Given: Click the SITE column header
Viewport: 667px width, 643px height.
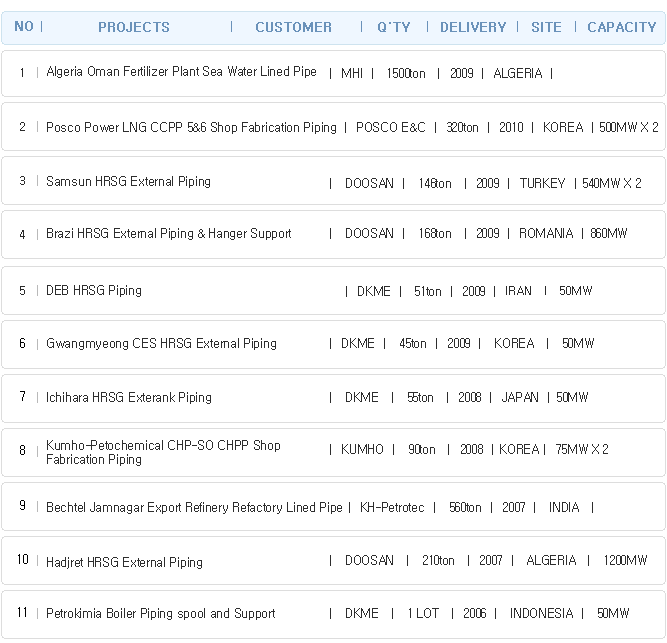Looking at the screenshot, I should click(x=546, y=27).
